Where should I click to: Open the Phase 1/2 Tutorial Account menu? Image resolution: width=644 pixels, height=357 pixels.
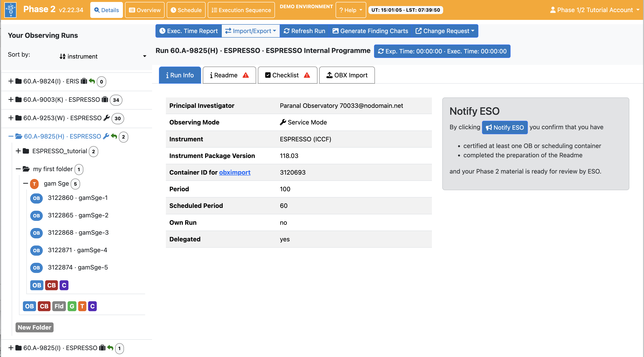coord(595,10)
